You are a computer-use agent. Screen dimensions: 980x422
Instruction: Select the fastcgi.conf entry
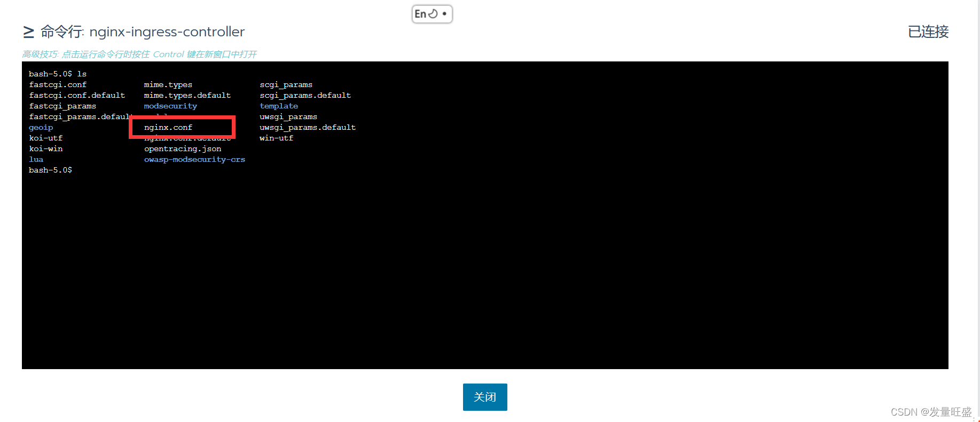tap(58, 84)
